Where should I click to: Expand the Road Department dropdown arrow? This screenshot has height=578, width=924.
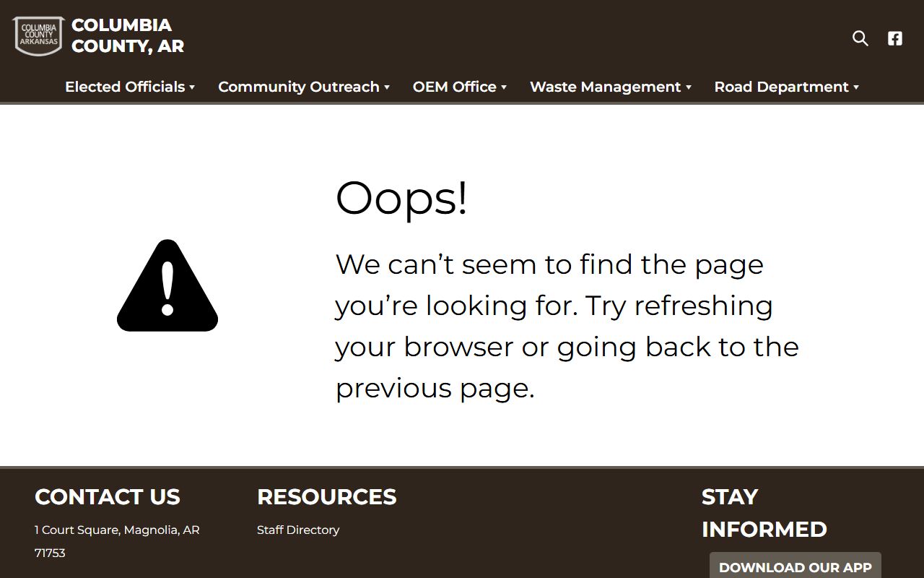[x=856, y=87]
